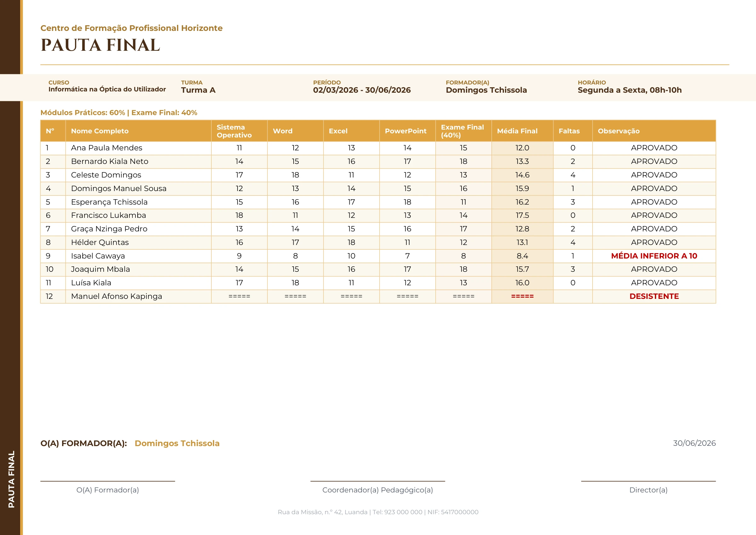
Task: Select student name 'Celeste Domingos'
Action: click(x=106, y=175)
